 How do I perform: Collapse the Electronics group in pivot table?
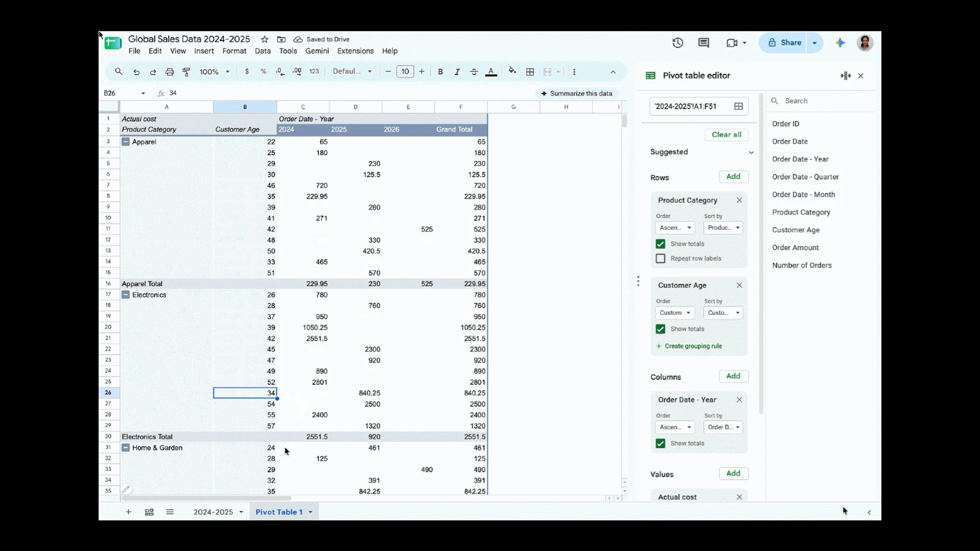pyautogui.click(x=126, y=294)
